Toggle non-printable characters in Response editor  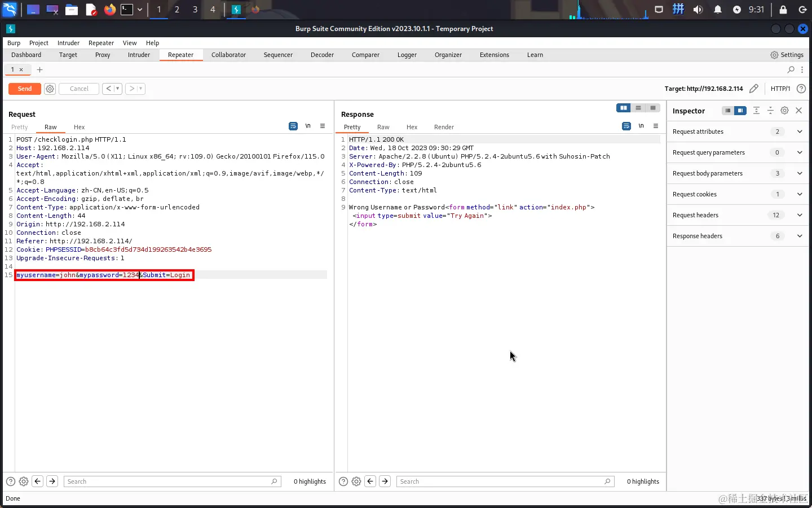click(x=641, y=126)
